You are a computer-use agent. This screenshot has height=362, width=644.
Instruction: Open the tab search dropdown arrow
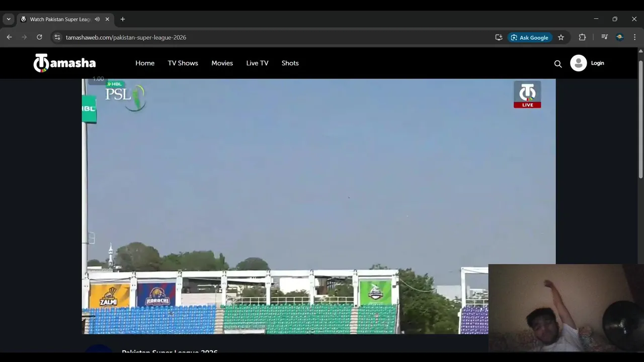(9, 19)
